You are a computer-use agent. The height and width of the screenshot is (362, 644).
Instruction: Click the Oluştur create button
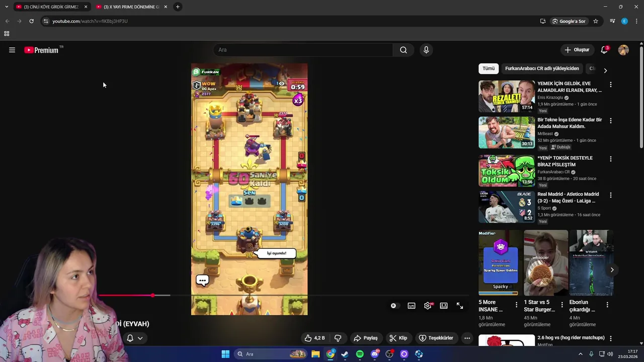pyautogui.click(x=577, y=50)
